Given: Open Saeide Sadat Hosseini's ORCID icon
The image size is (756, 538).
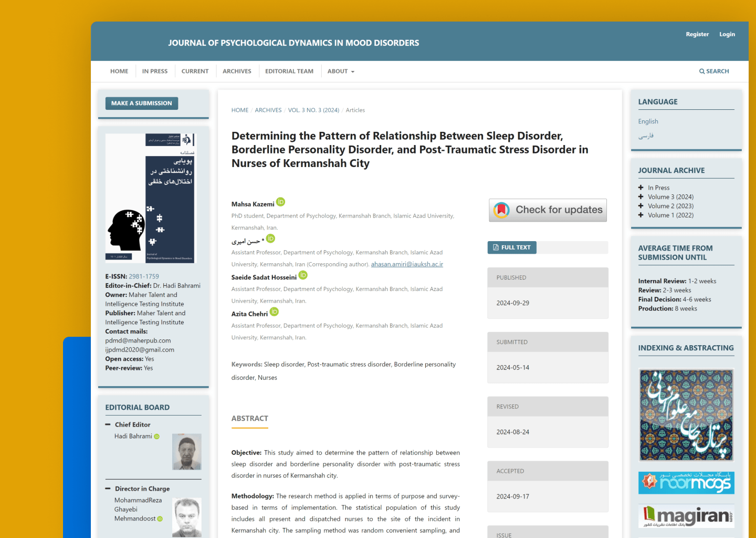Looking at the screenshot, I should (x=303, y=275).
